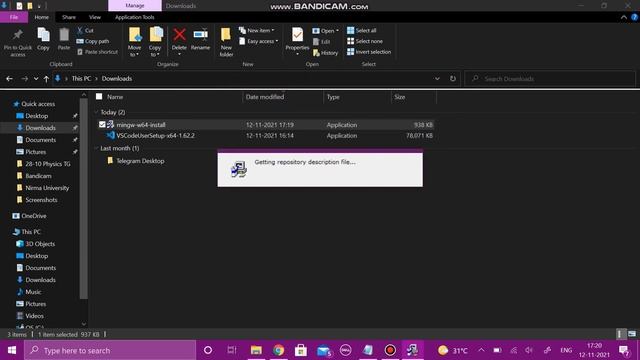Switch to the View ribbon tab
This screenshot has height=360, width=640.
(95, 17)
